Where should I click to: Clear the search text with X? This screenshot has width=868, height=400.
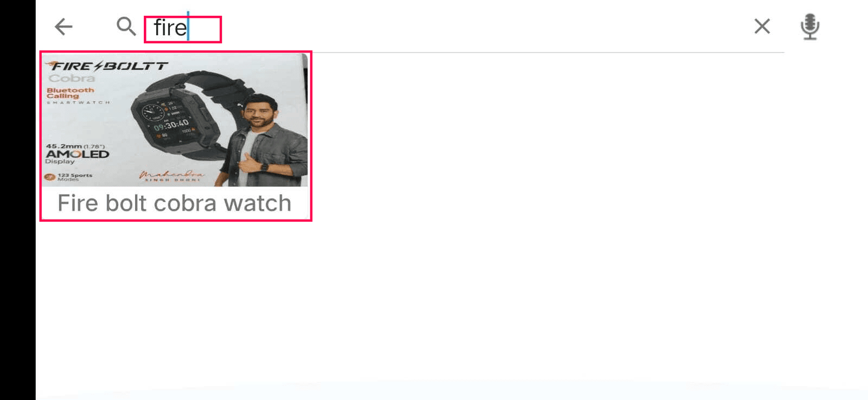(762, 26)
